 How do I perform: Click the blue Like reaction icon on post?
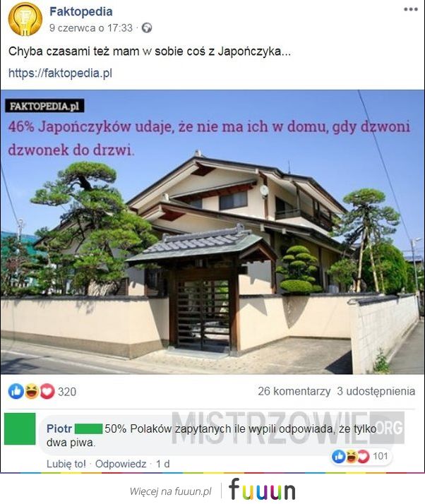coord(16,391)
